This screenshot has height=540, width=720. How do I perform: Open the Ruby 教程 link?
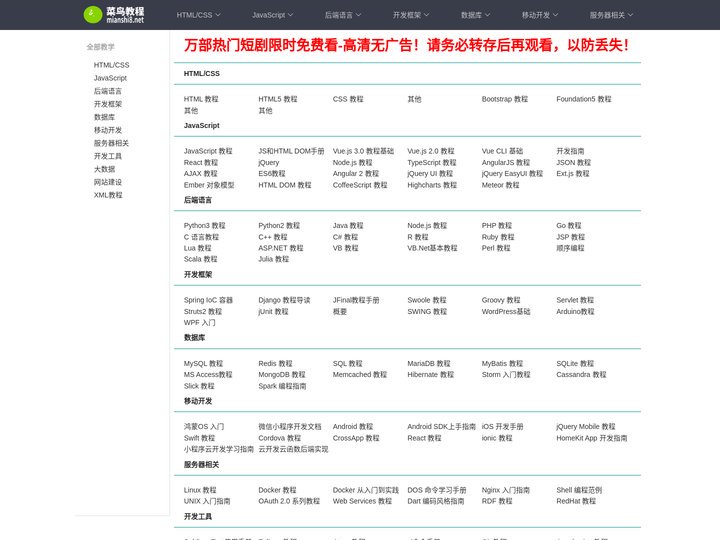(498, 237)
